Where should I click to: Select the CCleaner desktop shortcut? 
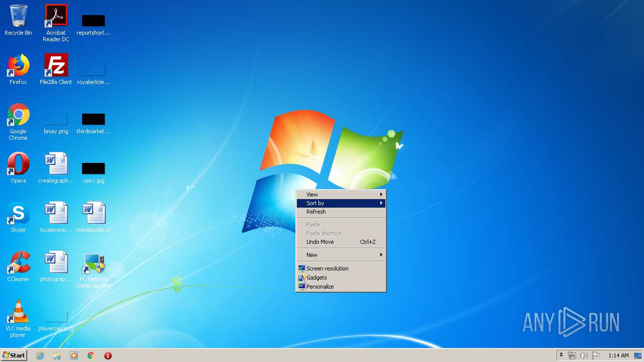18,266
